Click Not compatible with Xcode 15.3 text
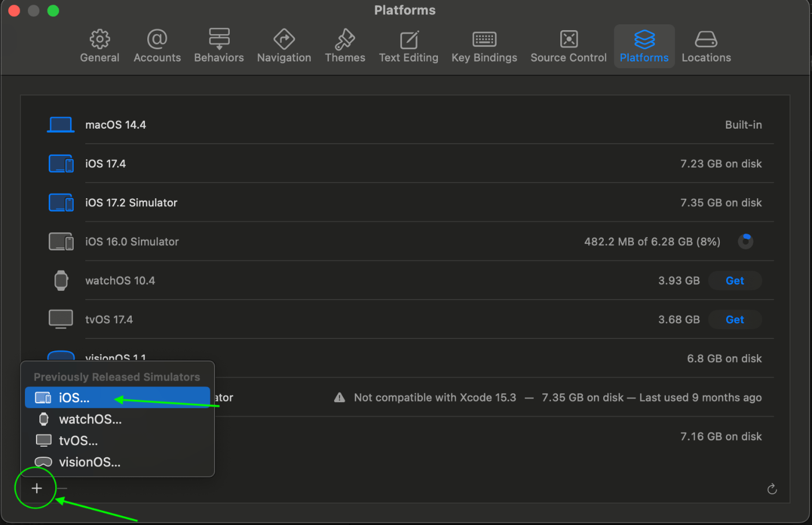812x525 pixels. [x=435, y=398]
